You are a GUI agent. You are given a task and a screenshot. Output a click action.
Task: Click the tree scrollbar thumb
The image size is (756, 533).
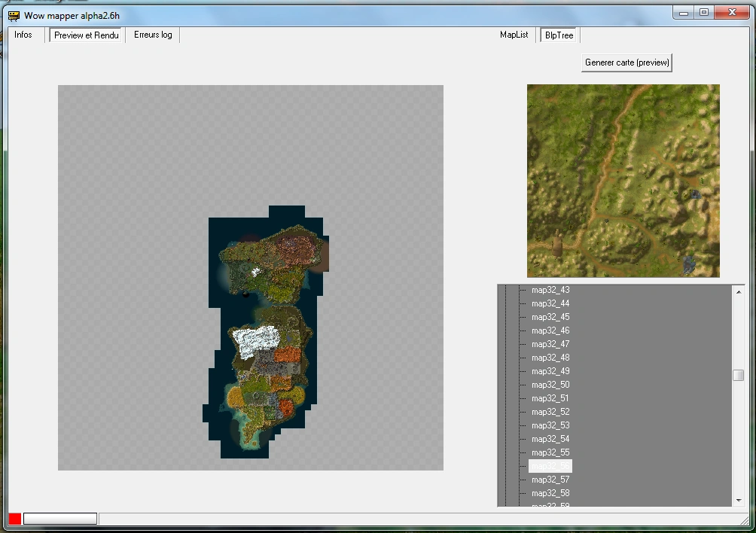739,374
